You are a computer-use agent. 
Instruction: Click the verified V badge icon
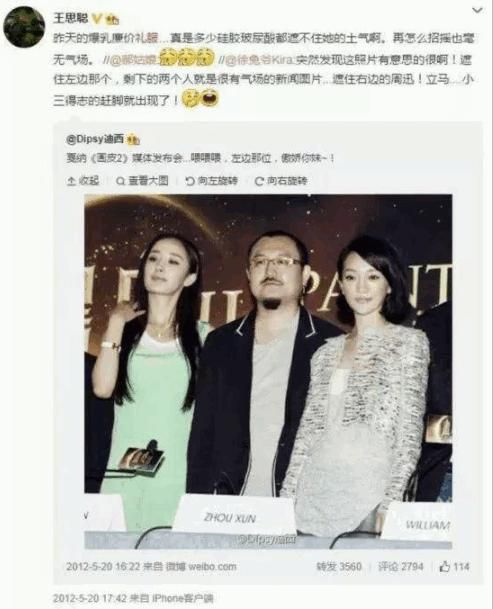[98, 18]
